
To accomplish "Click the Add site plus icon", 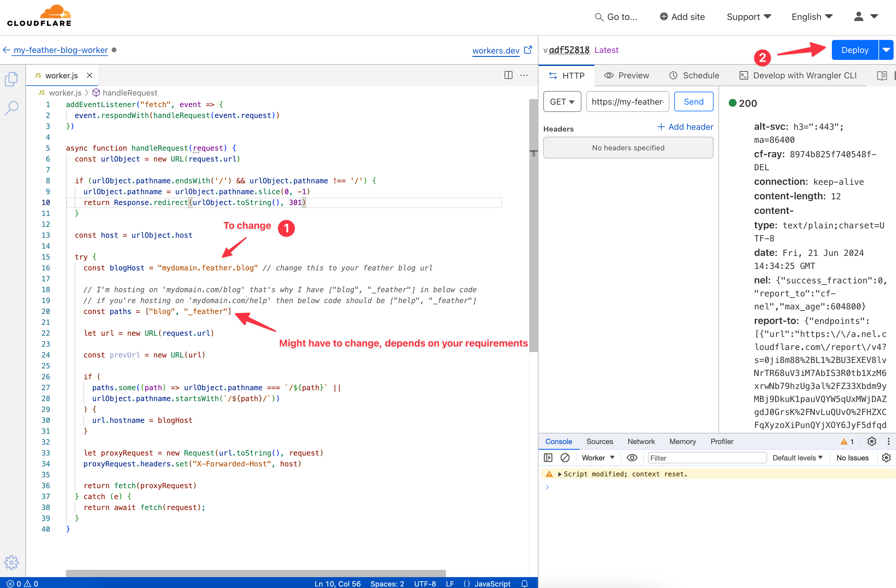I will [x=664, y=17].
